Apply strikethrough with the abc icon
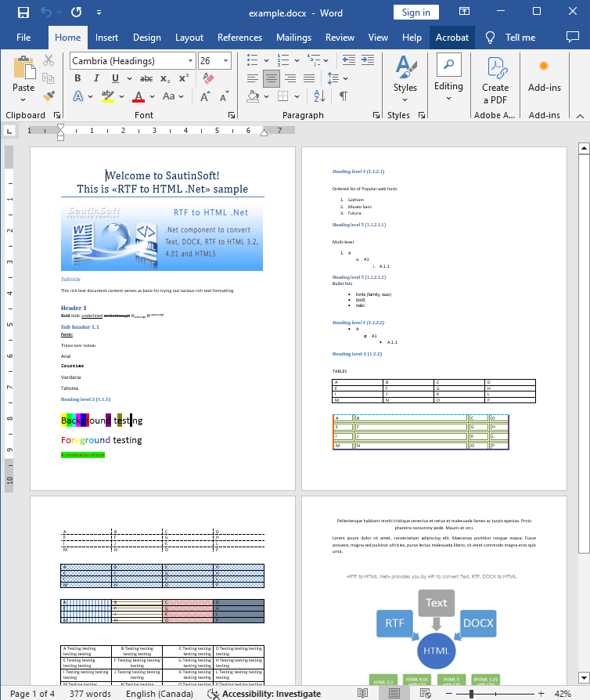590x700 pixels. coord(146,78)
